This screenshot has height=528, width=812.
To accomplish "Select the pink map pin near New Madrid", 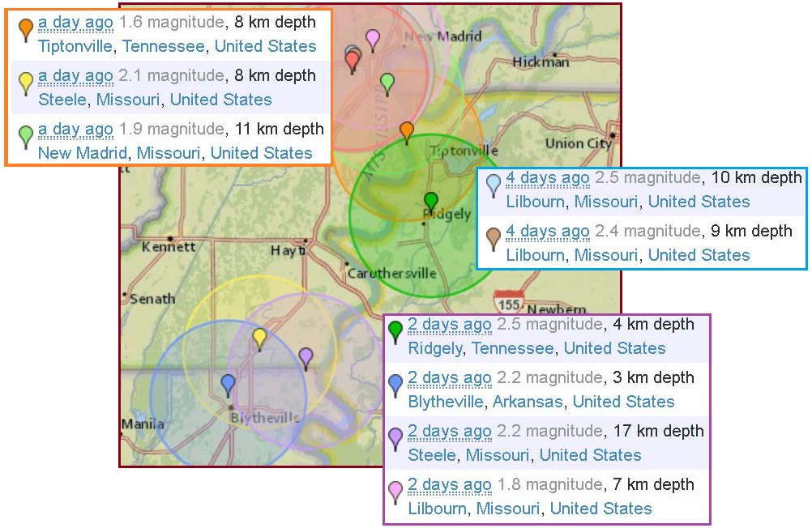I will pyautogui.click(x=372, y=37).
